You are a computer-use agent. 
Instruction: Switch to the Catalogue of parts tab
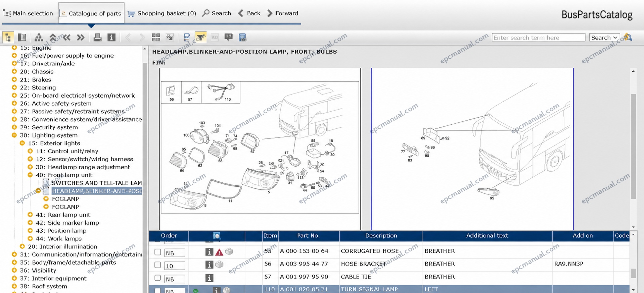tap(91, 13)
